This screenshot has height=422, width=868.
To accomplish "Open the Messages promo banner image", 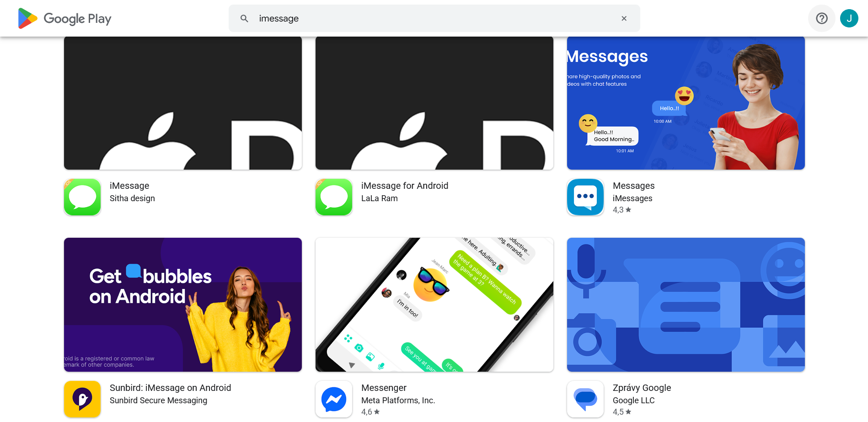I will 686,103.
